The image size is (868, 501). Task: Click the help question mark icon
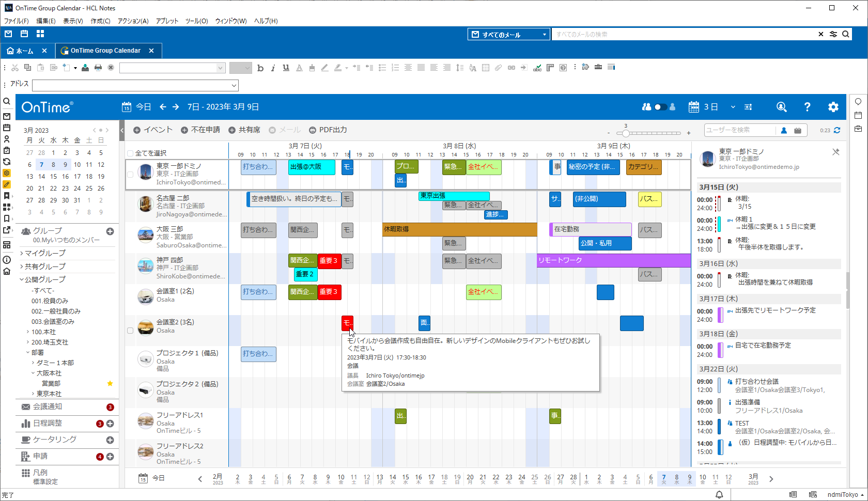click(807, 107)
